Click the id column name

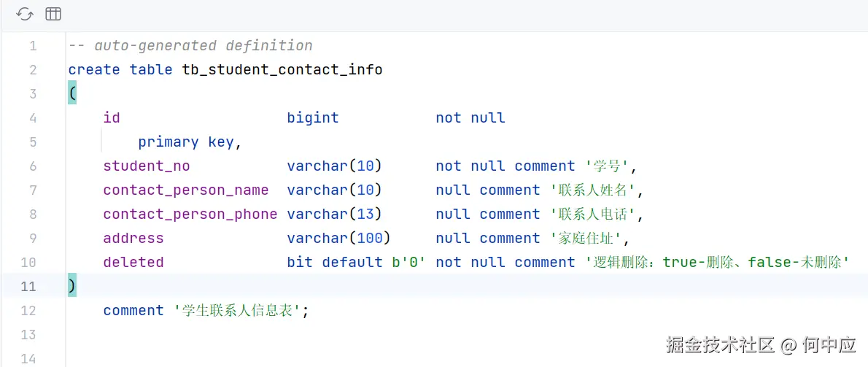click(112, 118)
